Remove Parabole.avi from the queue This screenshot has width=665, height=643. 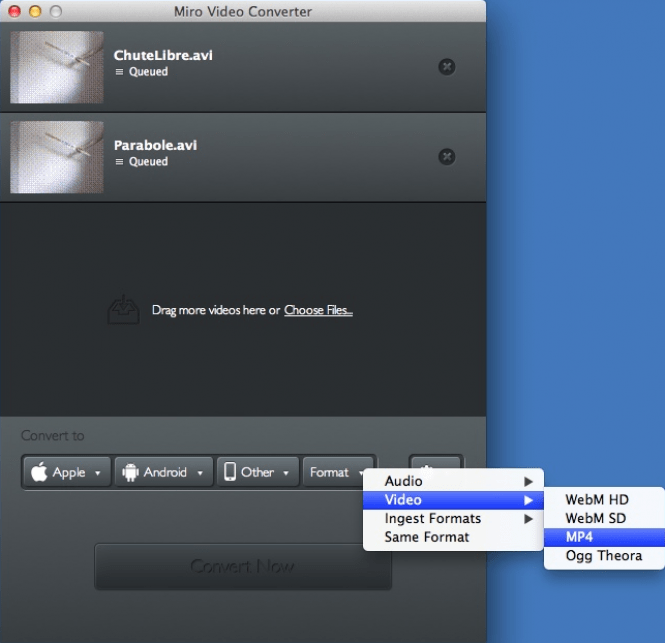pyautogui.click(x=447, y=157)
